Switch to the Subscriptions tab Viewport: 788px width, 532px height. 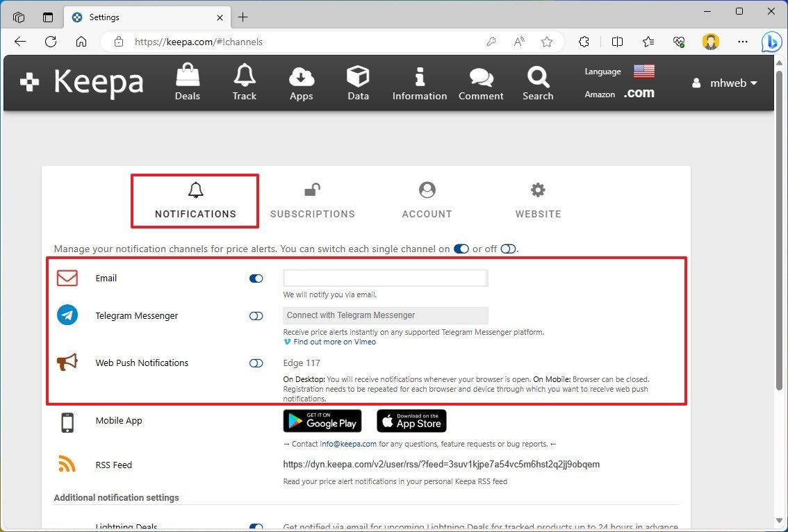pos(312,201)
